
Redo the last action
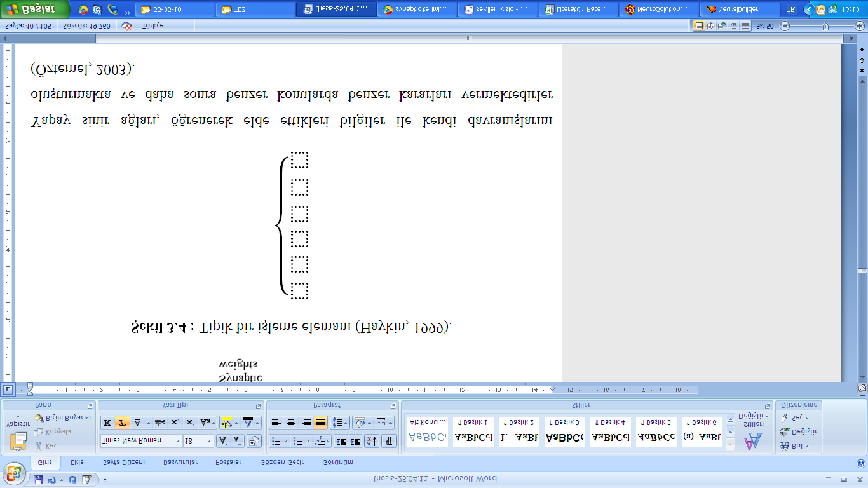[72, 480]
